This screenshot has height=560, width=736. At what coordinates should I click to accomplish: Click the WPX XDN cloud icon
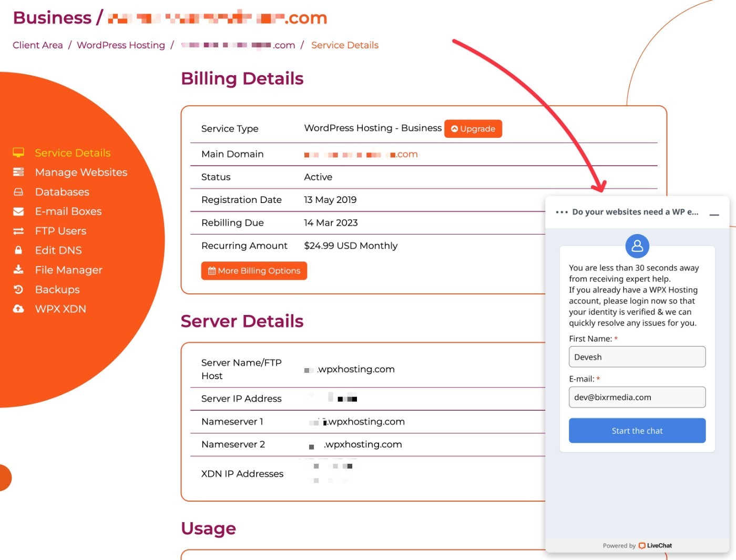[18, 309]
